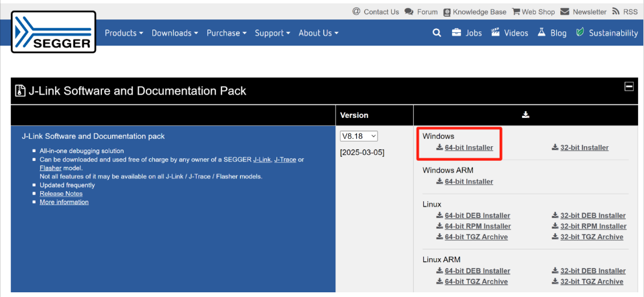Click download icon beside Linux 64-bit DEB Installer
The image size is (644, 297).
pyautogui.click(x=439, y=215)
